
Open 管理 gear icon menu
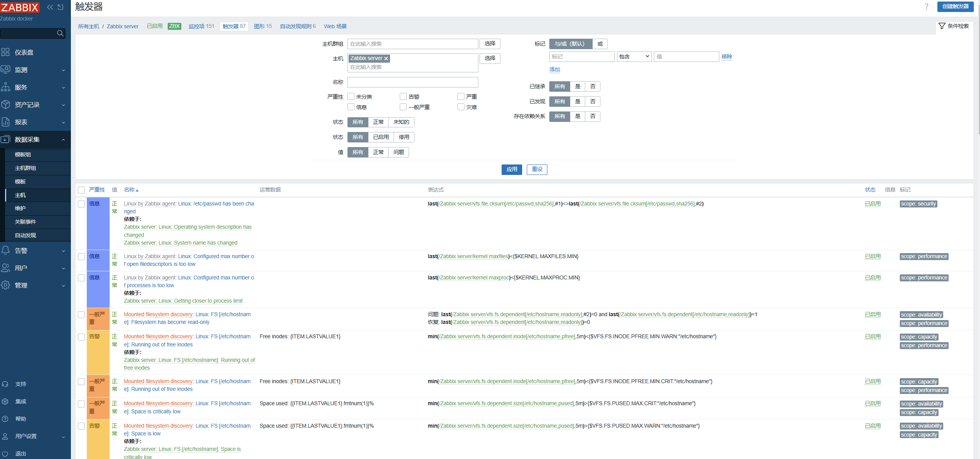click(x=5, y=285)
